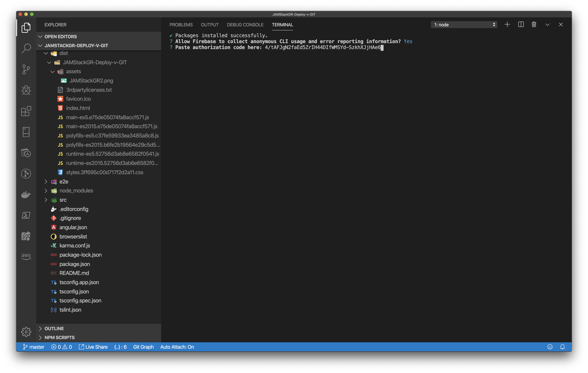
Task: Open styles.3ff695c00d717f2d2a11.css
Action: tap(99, 172)
